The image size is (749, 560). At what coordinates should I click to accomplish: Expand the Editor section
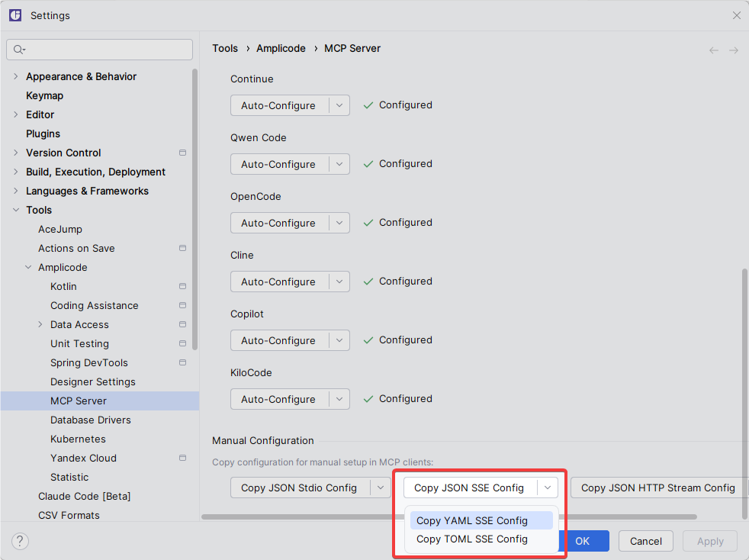point(16,114)
